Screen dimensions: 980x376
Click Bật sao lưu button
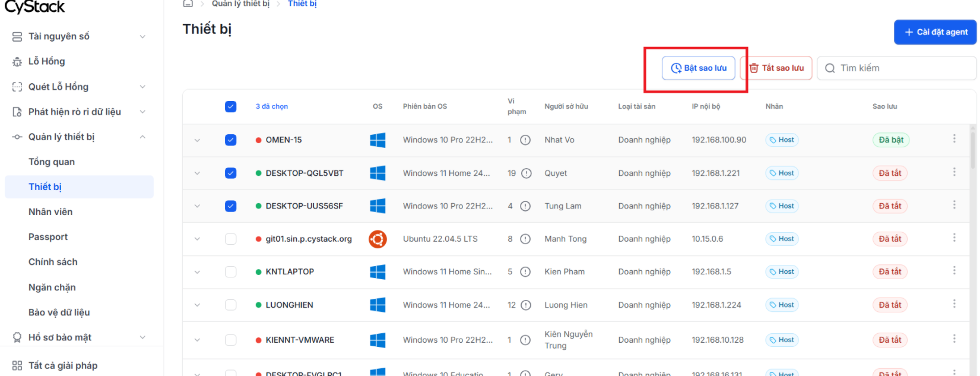[699, 68]
